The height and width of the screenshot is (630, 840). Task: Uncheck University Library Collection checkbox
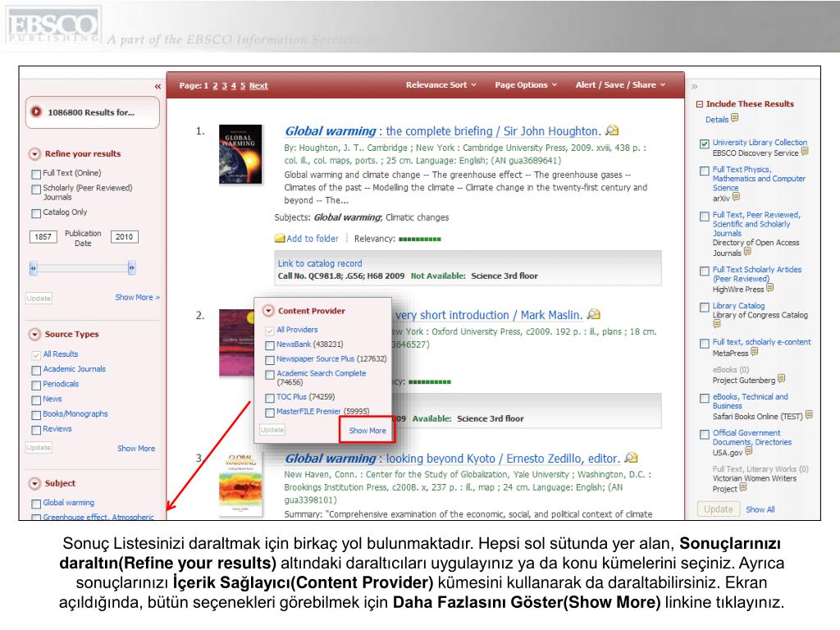[705, 144]
